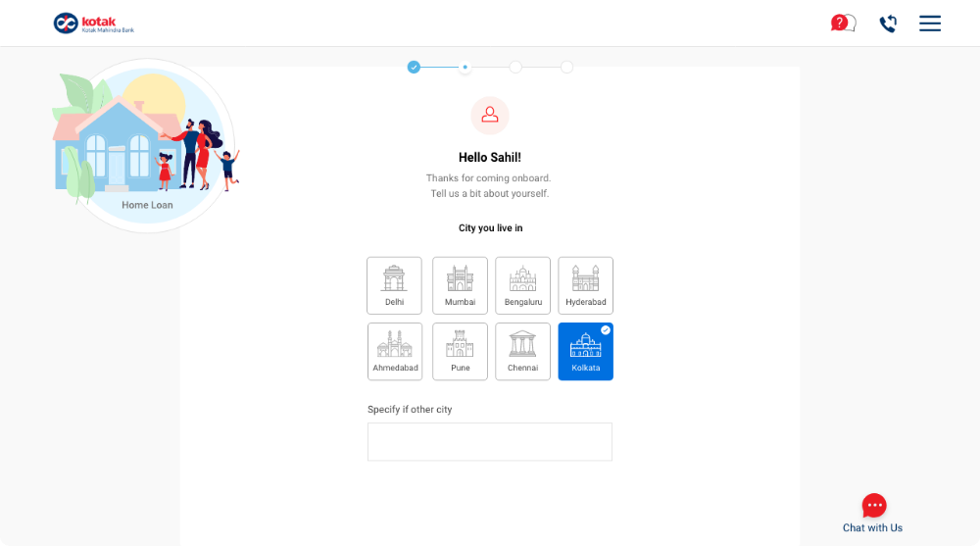Image resolution: width=980 pixels, height=547 pixels.
Task: Select Chennai city tile
Action: (522, 351)
